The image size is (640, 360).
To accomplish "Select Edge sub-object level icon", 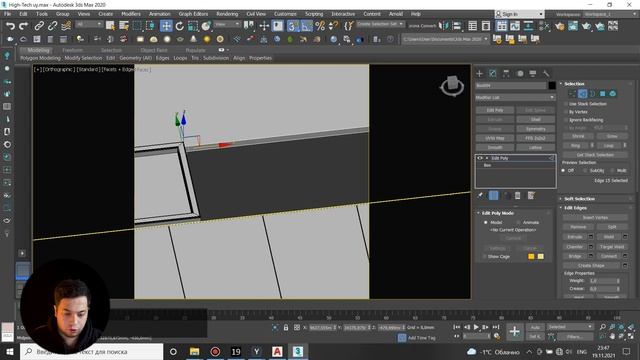I will pos(582,94).
